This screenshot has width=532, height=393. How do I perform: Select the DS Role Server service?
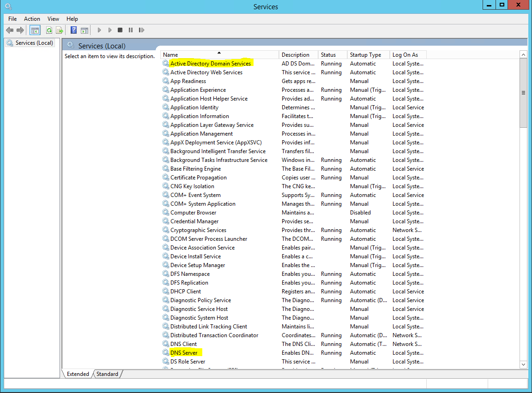coord(293,362)
